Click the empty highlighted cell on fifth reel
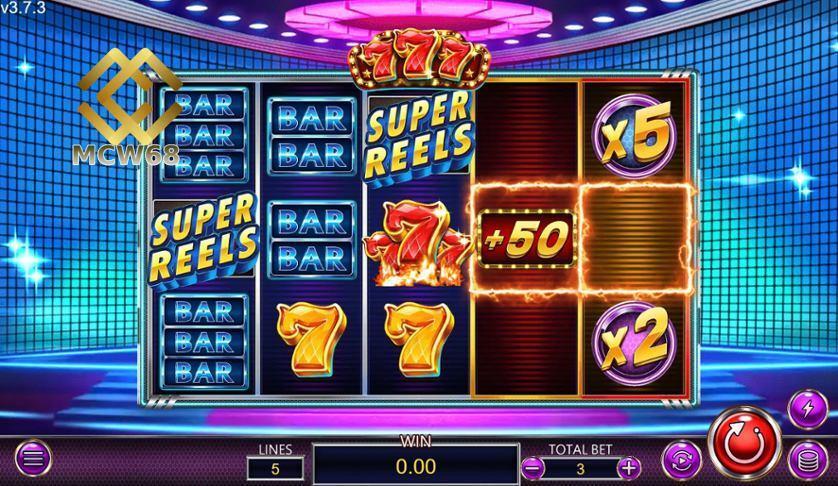 [634, 238]
